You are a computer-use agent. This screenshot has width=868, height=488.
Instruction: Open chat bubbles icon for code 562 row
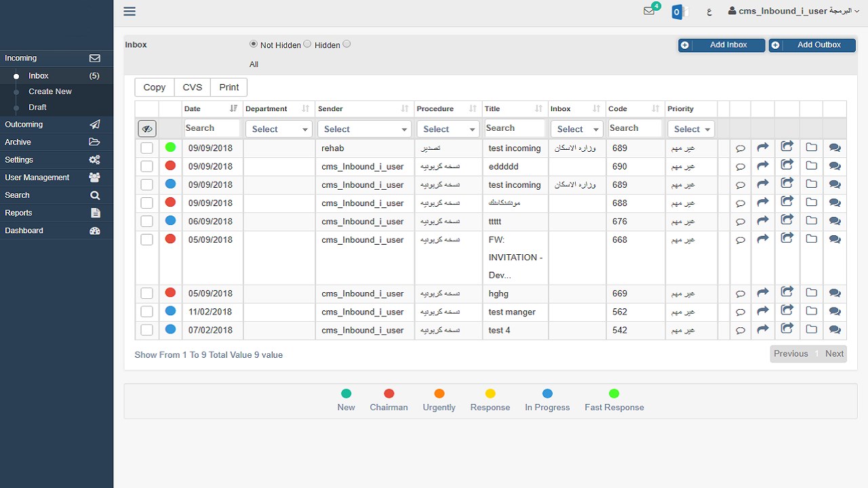click(835, 312)
